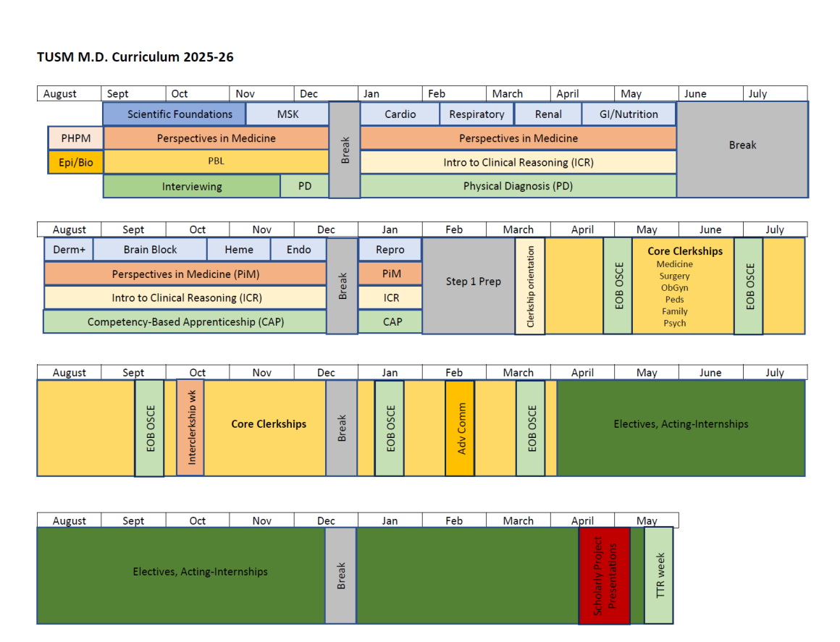
Task: Click the short 'CAP' block in January
Action: pos(390,322)
